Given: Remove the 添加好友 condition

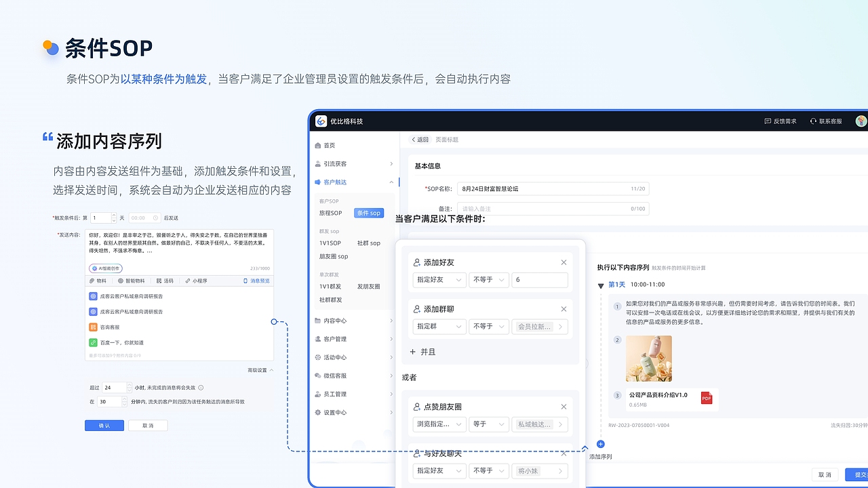Looking at the screenshot, I should 564,262.
